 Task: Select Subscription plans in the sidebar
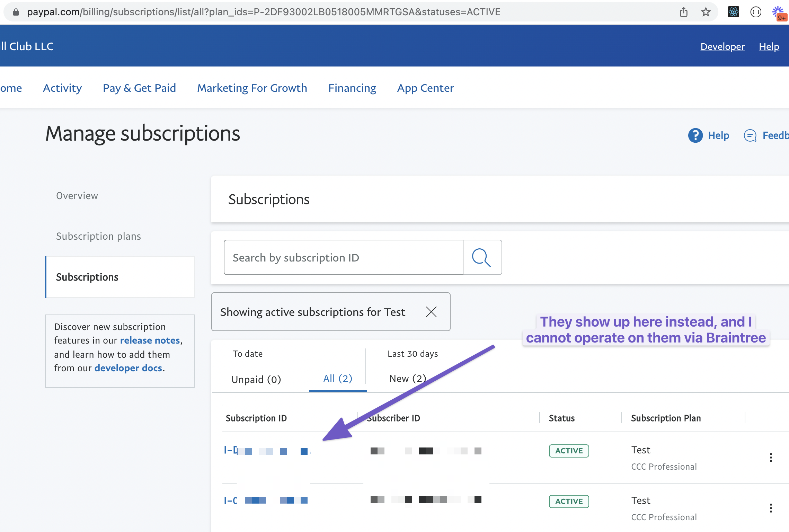pos(98,236)
